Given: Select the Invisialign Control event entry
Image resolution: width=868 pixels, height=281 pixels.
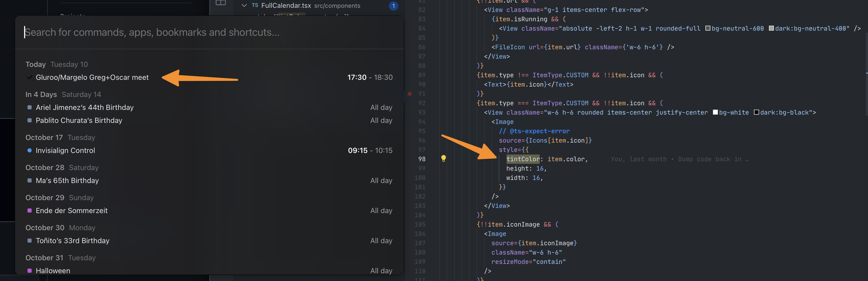Looking at the screenshot, I should 65,150.
